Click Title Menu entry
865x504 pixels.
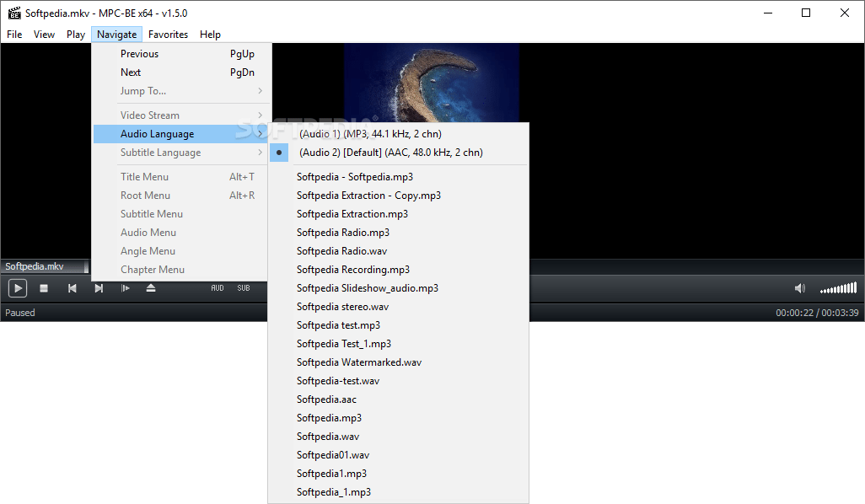[143, 176]
